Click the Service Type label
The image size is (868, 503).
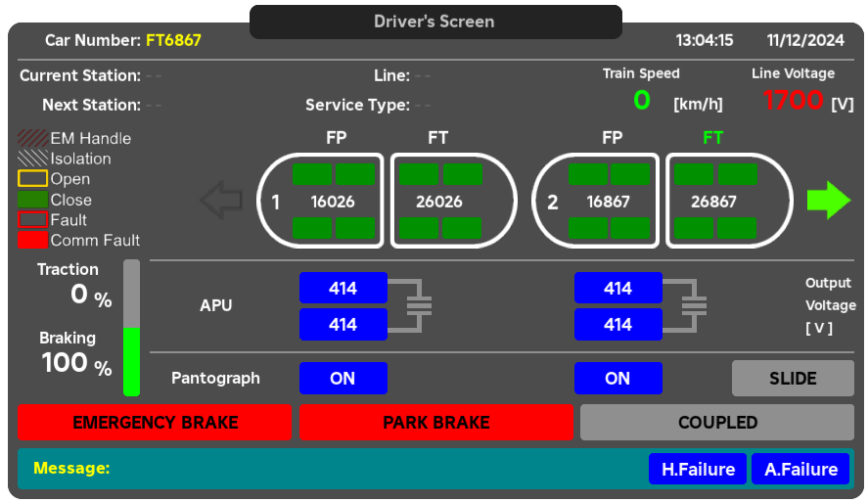point(357,105)
